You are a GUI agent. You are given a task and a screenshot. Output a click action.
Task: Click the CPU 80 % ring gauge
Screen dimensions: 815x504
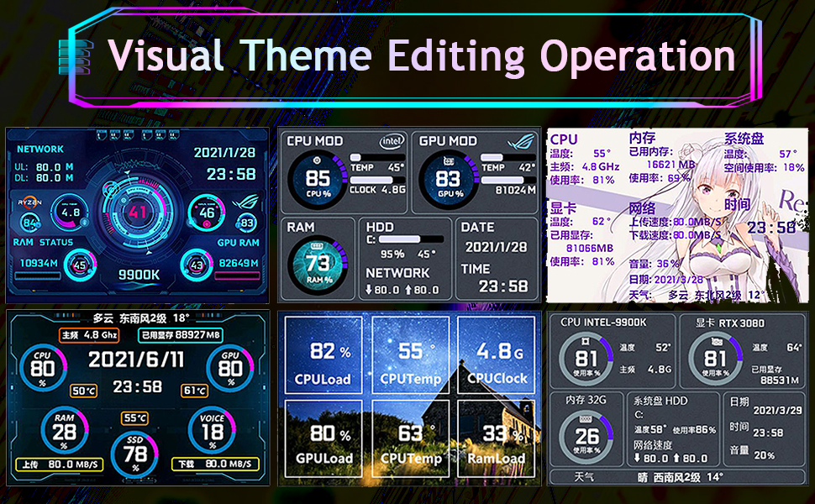point(43,367)
